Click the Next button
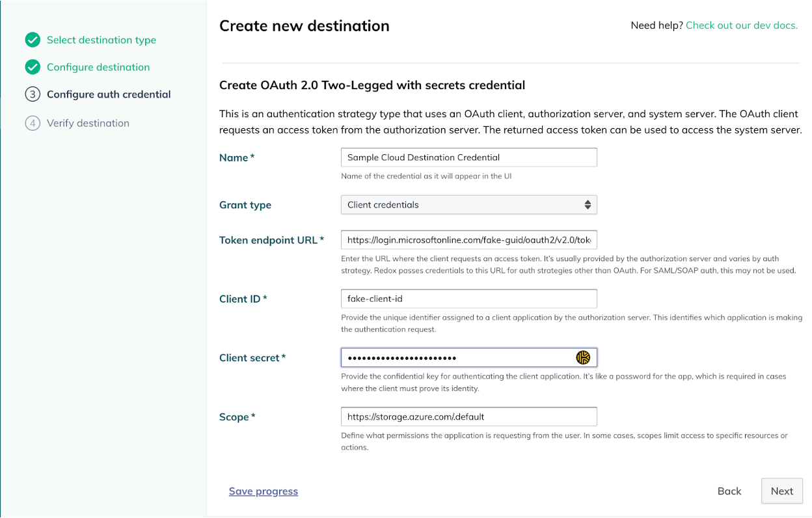Image resolution: width=812 pixels, height=518 pixels. pyautogui.click(x=782, y=491)
